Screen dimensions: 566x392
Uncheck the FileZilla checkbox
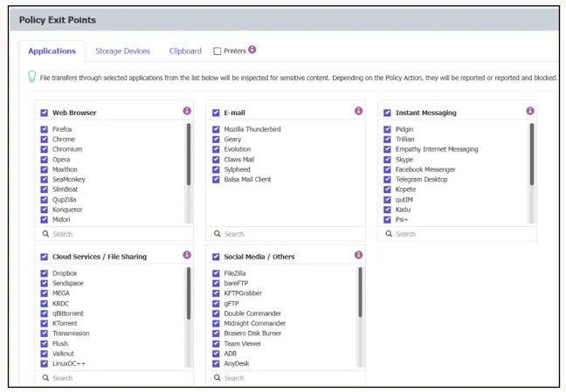point(216,273)
